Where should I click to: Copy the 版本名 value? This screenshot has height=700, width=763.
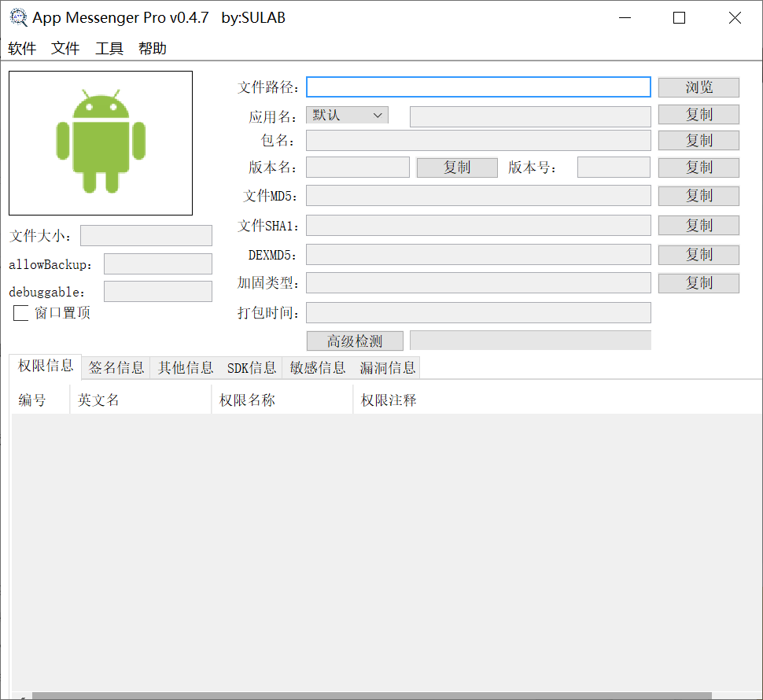[x=456, y=167]
